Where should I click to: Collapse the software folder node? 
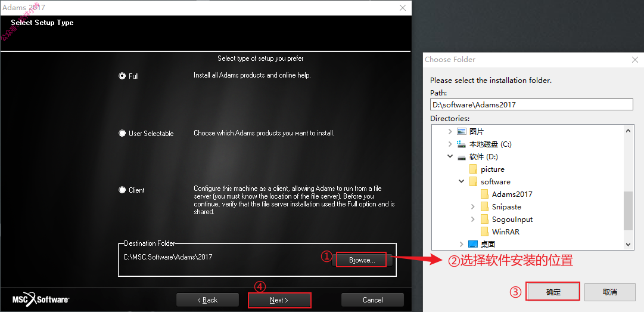coord(462,181)
